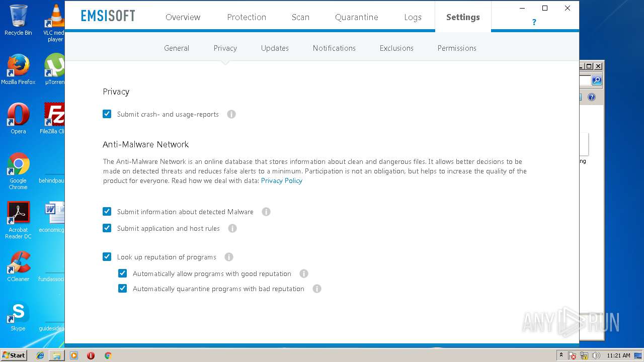This screenshot has width=644, height=362.
Task: Open the Permissions sub-tab
Action: pos(457,48)
